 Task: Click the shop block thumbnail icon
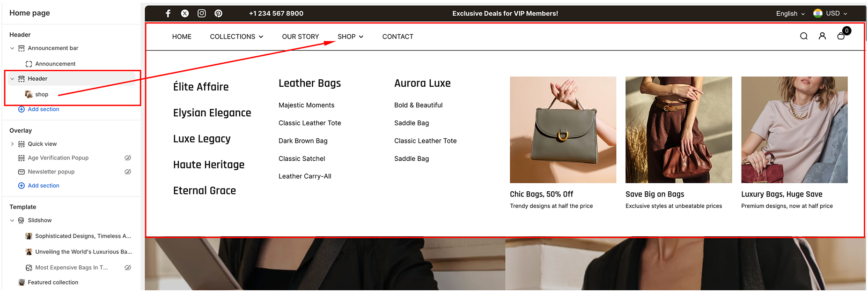coord(29,94)
